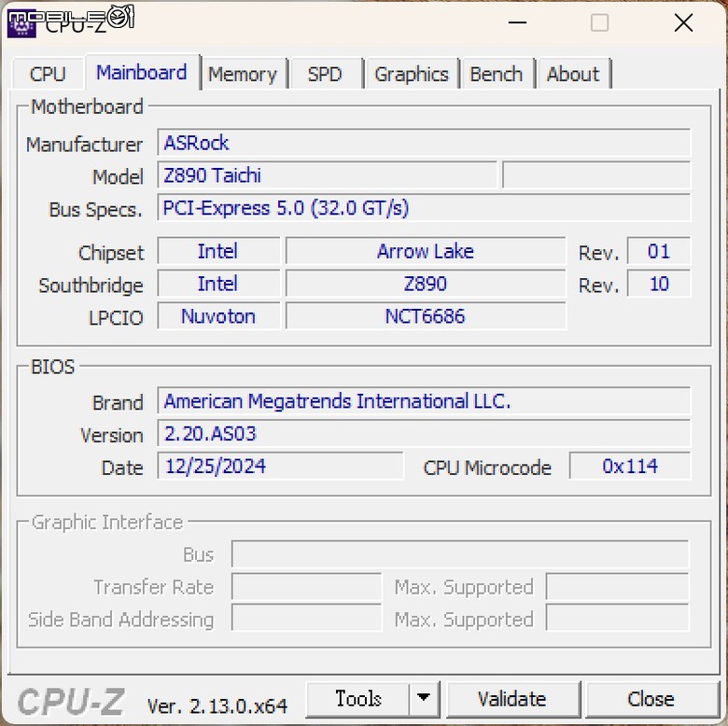Image resolution: width=728 pixels, height=726 pixels.
Task: Open the About tab
Action: [x=573, y=74]
